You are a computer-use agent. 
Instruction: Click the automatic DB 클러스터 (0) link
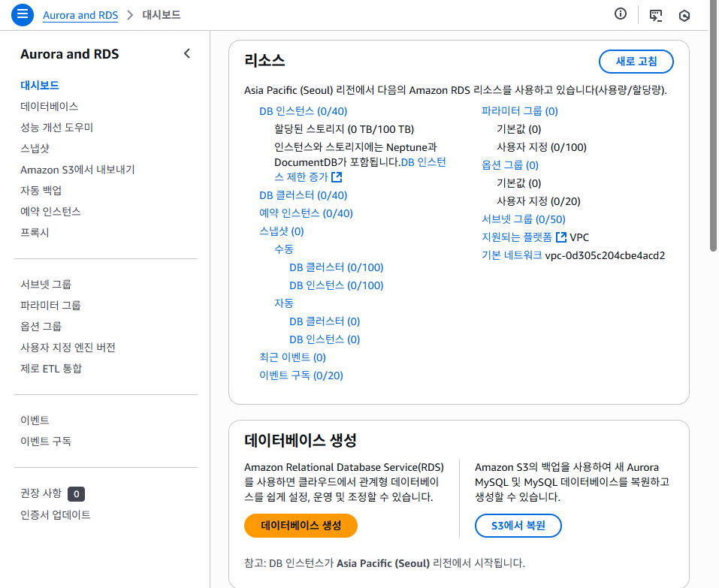[x=325, y=321]
